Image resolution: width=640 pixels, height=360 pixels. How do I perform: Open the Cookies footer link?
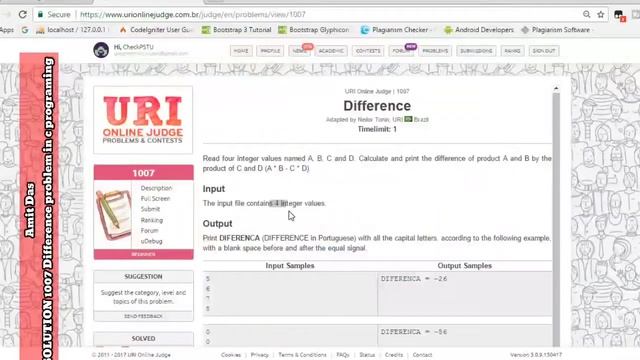pos(231,355)
